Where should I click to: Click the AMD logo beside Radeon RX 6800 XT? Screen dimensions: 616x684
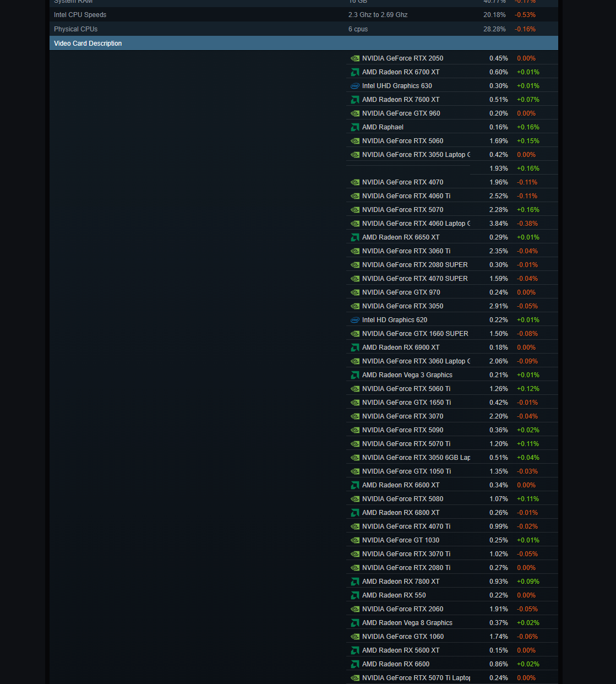pyautogui.click(x=355, y=513)
